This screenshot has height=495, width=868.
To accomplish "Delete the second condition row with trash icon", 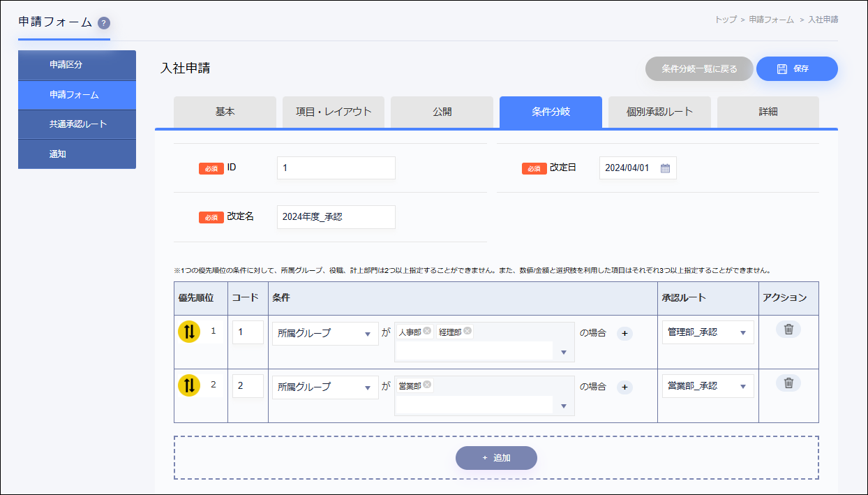I will (x=788, y=383).
